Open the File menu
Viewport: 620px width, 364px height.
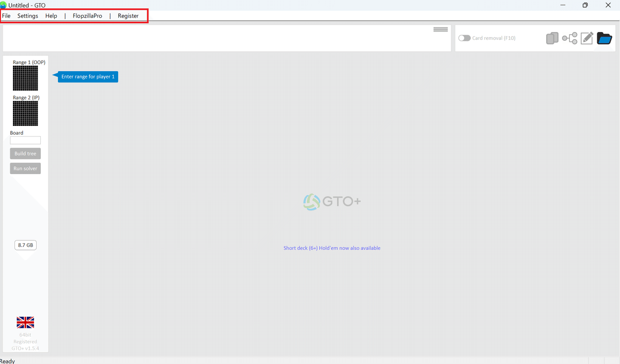pos(6,16)
